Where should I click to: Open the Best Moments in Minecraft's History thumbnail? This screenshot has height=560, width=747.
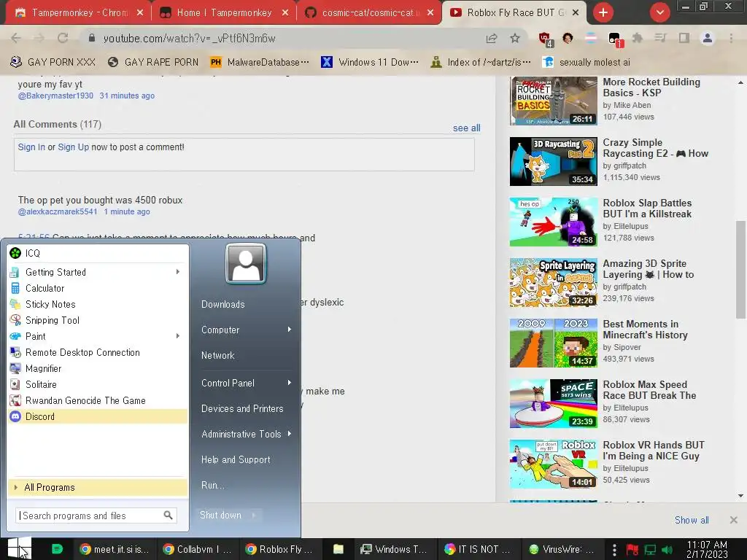click(553, 343)
